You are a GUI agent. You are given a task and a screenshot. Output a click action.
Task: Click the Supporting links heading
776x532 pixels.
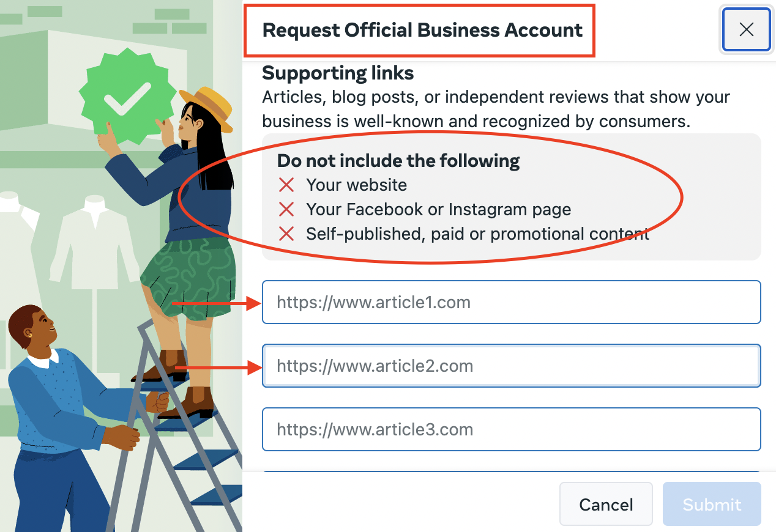[338, 73]
